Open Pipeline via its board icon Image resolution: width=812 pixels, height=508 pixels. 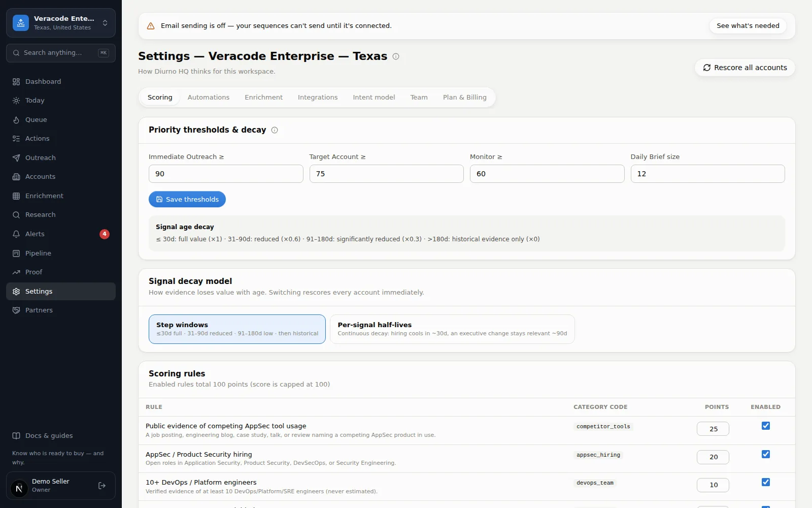coord(16,253)
